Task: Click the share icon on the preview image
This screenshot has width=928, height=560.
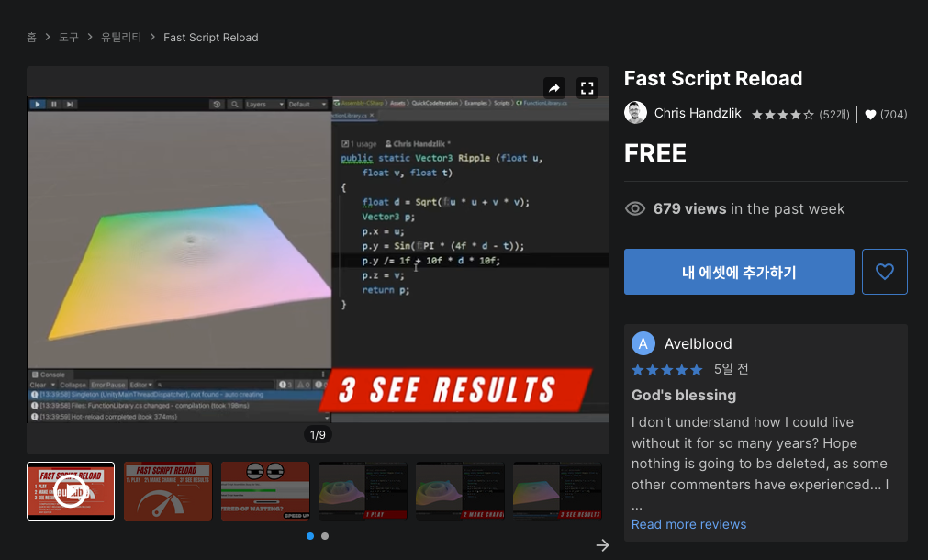Action: coord(554,88)
